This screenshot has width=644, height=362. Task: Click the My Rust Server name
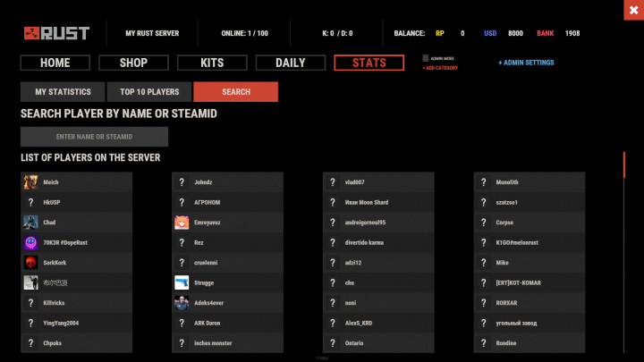point(152,33)
